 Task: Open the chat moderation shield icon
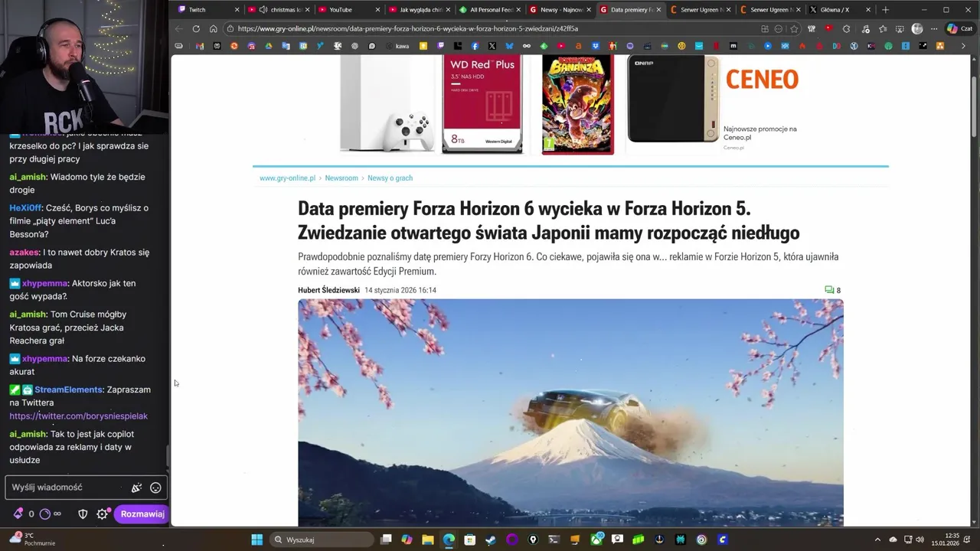pos(83,514)
